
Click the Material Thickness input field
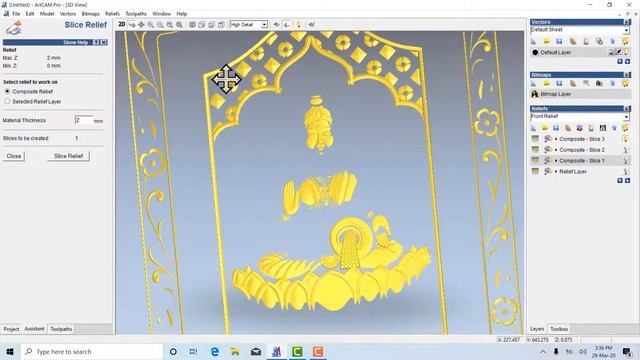[84, 120]
